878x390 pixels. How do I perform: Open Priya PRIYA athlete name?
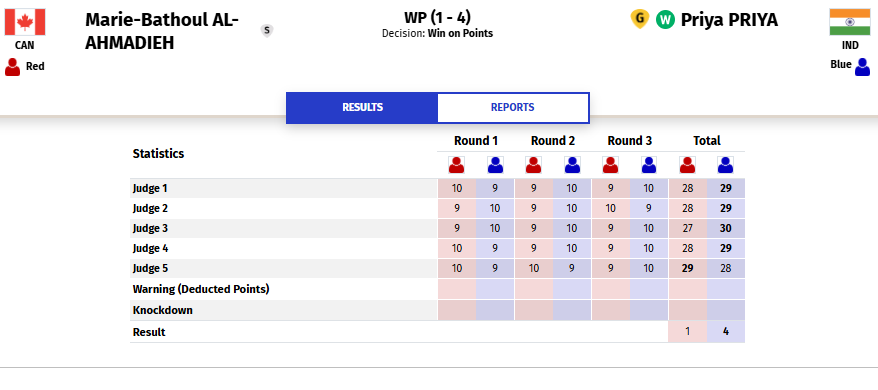click(x=729, y=20)
